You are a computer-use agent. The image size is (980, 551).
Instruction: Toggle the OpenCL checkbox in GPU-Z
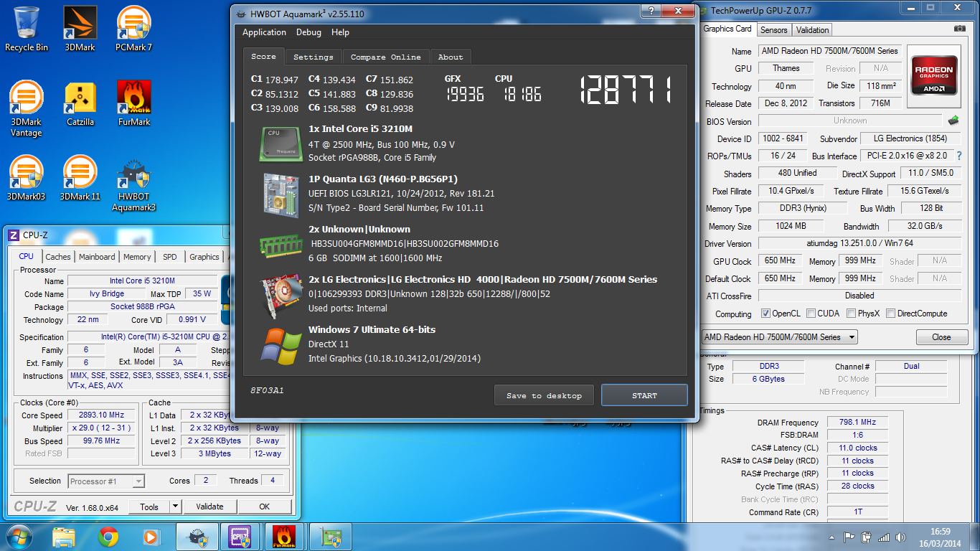pos(765,314)
